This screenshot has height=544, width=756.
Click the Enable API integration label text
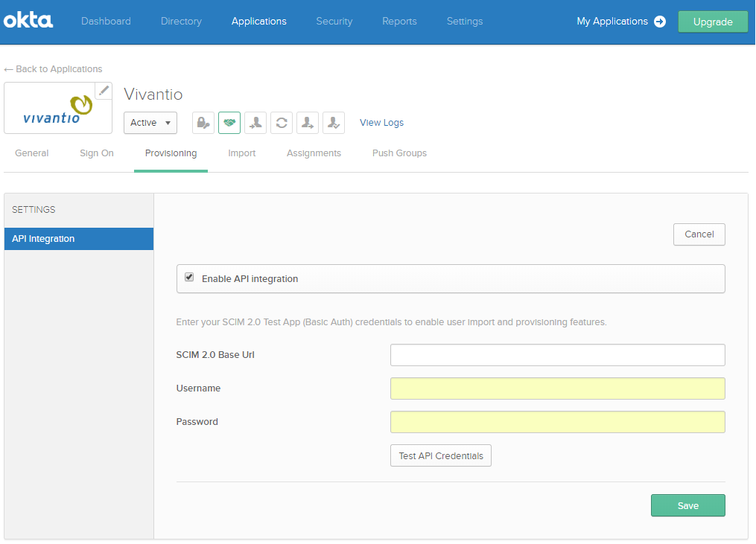click(x=250, y=279)
